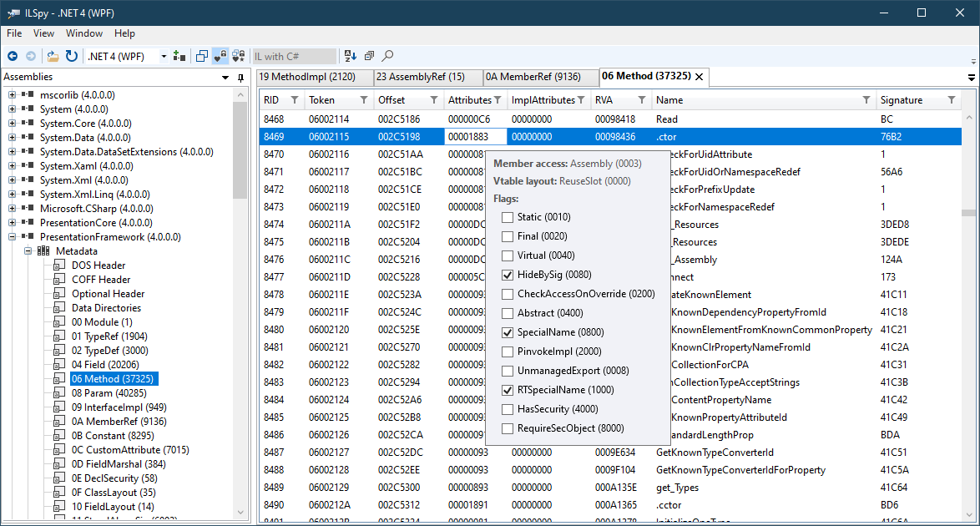This screenshot has height=526, width=980.
Task: Open an assembly file with the folder icon
Action: (53, 56)
